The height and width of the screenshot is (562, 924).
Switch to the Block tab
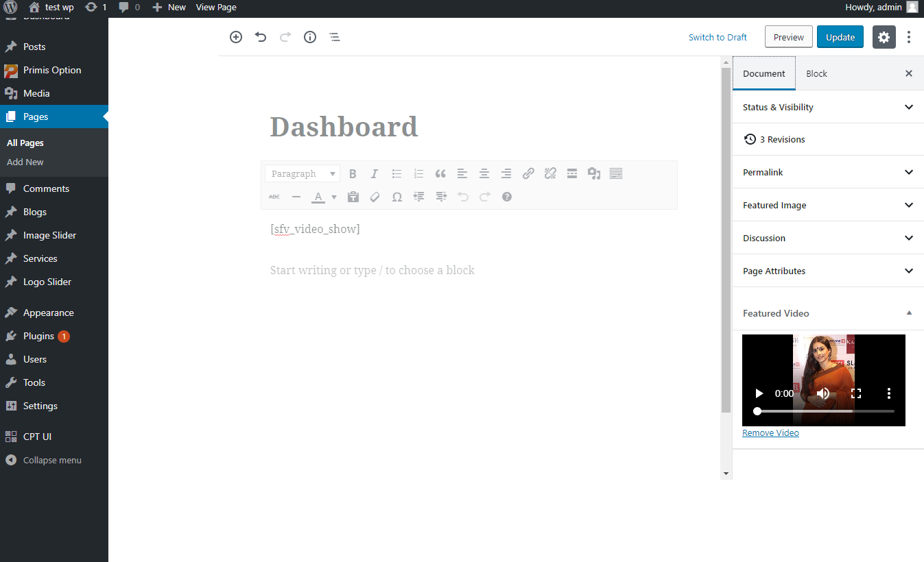point(816,73)
